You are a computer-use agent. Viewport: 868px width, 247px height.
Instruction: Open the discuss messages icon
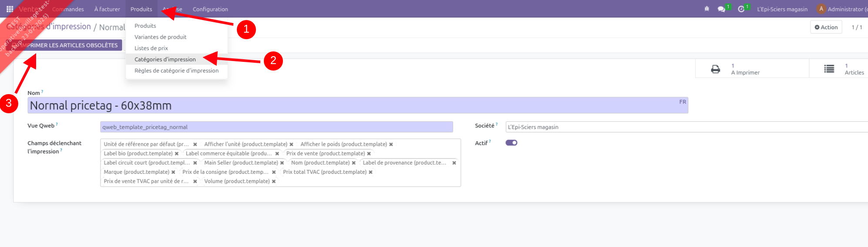[721, 9]
